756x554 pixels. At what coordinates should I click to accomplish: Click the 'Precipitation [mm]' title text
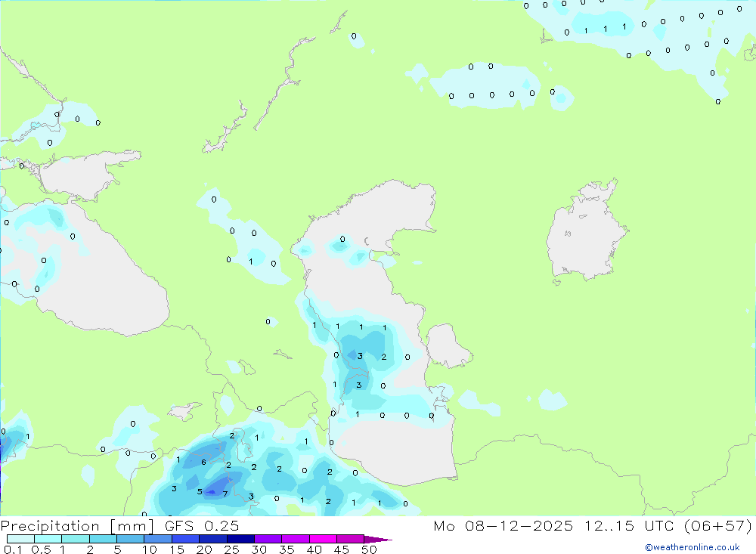coord(77,525)
